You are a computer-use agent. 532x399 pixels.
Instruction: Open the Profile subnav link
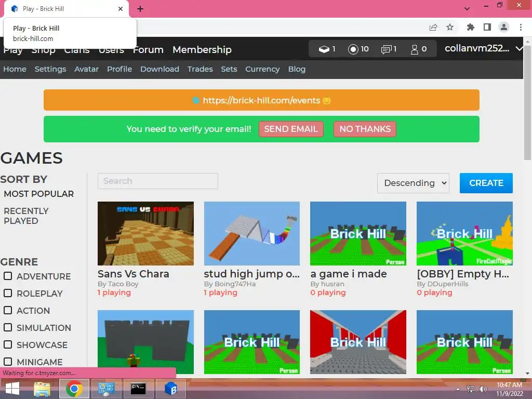(119, 69)
